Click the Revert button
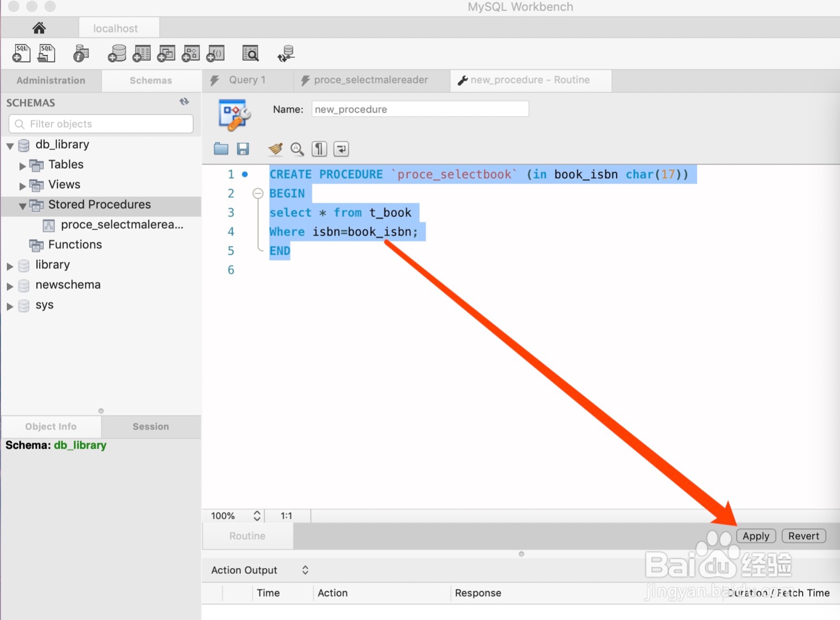This screenshot has width=840, height=620. (x=804, y=536)
